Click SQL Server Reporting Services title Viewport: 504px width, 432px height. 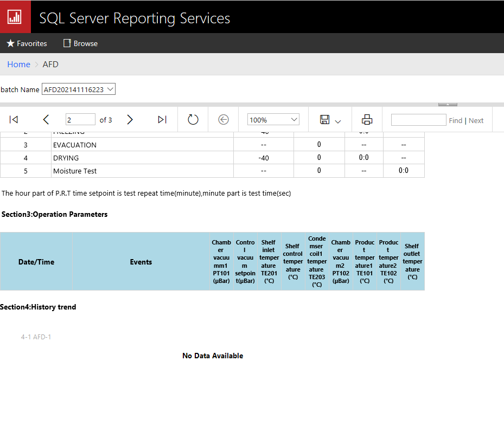click(135, 18)
